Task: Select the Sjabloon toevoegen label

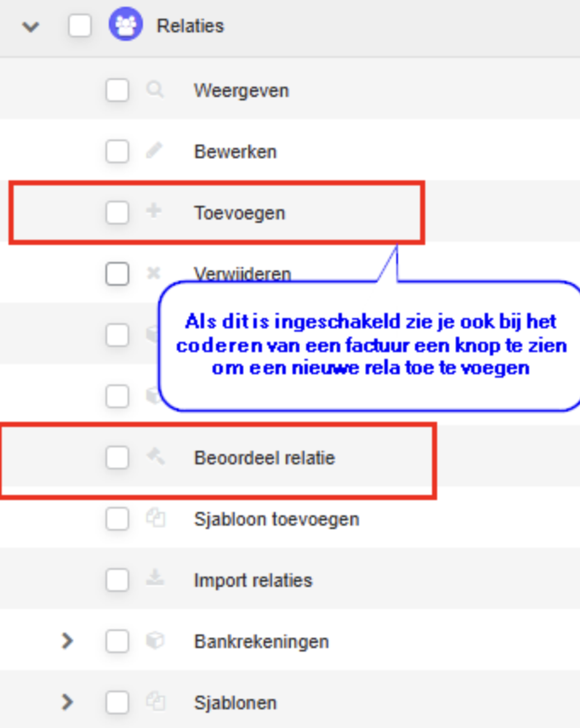Action: (276, 519)
